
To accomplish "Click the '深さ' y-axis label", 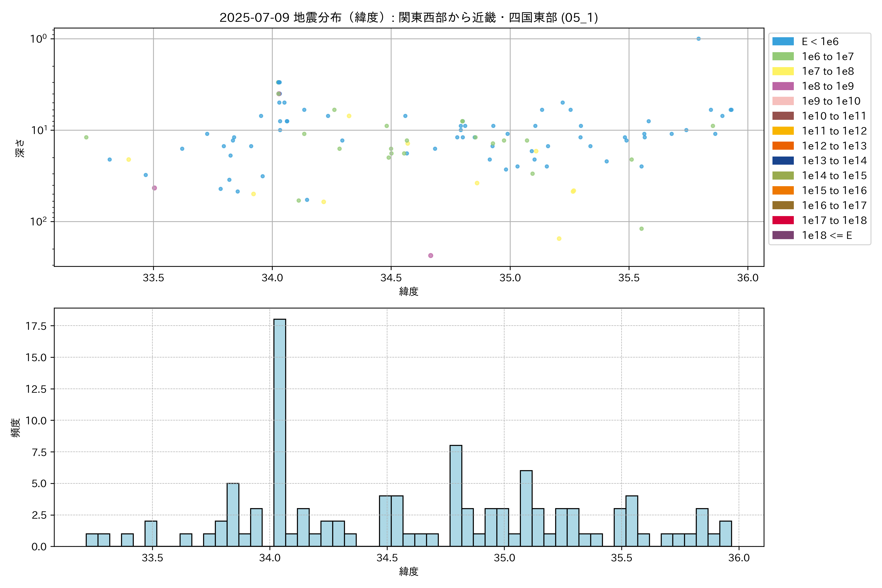I will pos(20,148).
